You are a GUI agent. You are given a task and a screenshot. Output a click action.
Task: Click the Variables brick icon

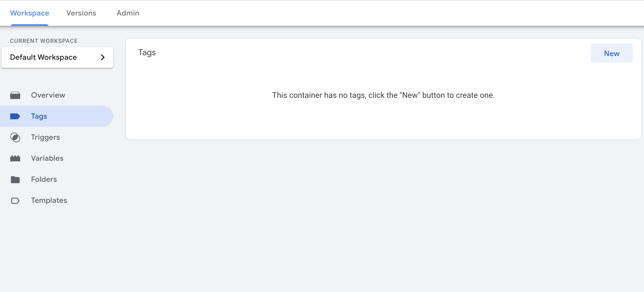click(x=15, y=158)
